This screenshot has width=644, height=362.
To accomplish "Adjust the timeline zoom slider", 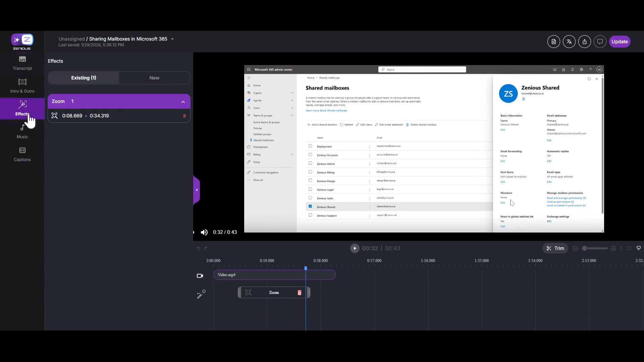I will pyautogui.click(x=585, y=248).
